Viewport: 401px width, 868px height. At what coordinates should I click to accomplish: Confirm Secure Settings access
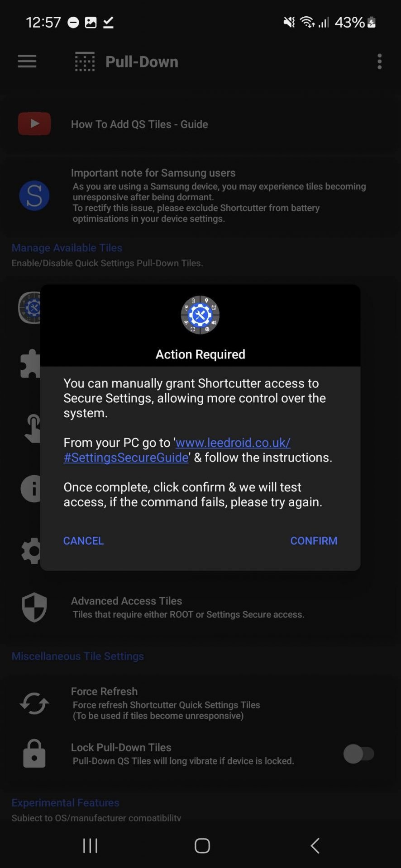pyautogui.click(x=314, y=541)
